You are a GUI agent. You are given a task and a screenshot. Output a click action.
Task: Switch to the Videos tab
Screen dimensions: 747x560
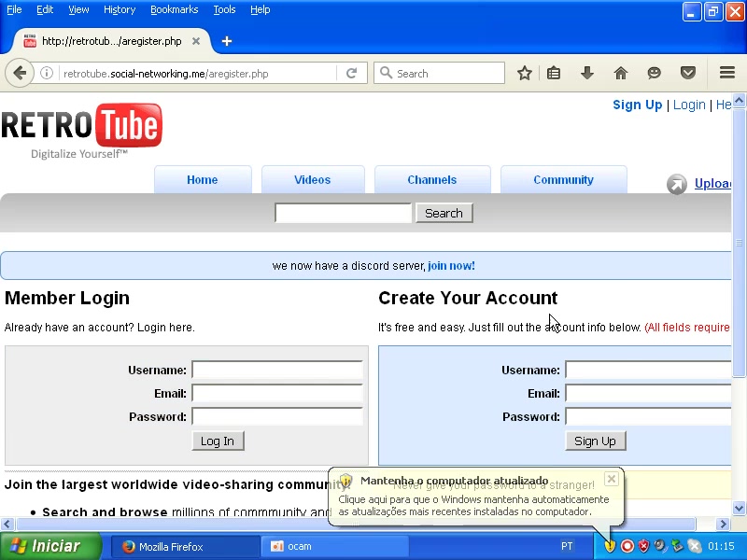tap(312, 180)
